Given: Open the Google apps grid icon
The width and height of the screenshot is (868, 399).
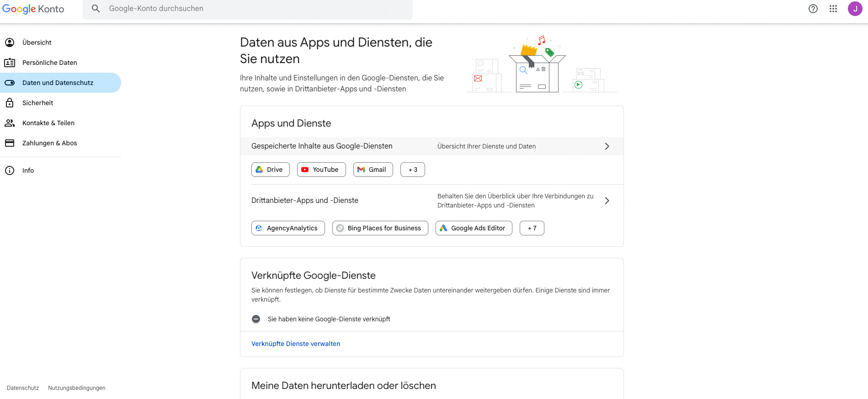Looking at the screenshot, I should tap(833, 9).
